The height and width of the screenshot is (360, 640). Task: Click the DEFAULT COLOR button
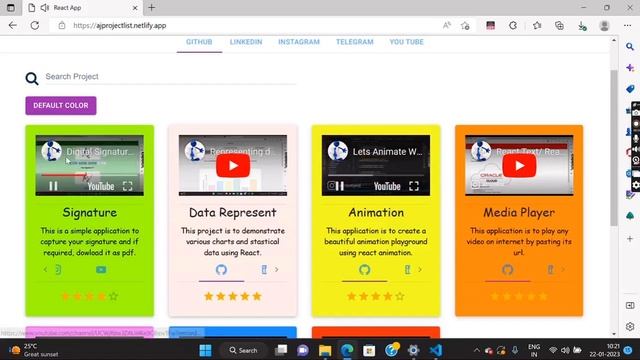(61, 105)
